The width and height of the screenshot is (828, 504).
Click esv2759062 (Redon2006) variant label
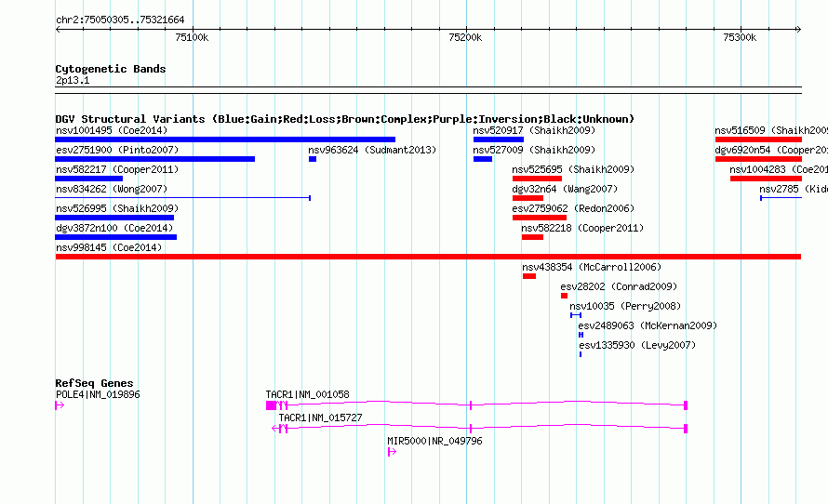click(x=573, y=208)
